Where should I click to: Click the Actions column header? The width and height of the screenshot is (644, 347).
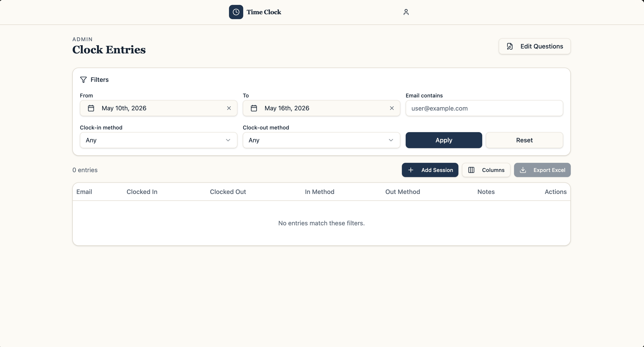555,192
